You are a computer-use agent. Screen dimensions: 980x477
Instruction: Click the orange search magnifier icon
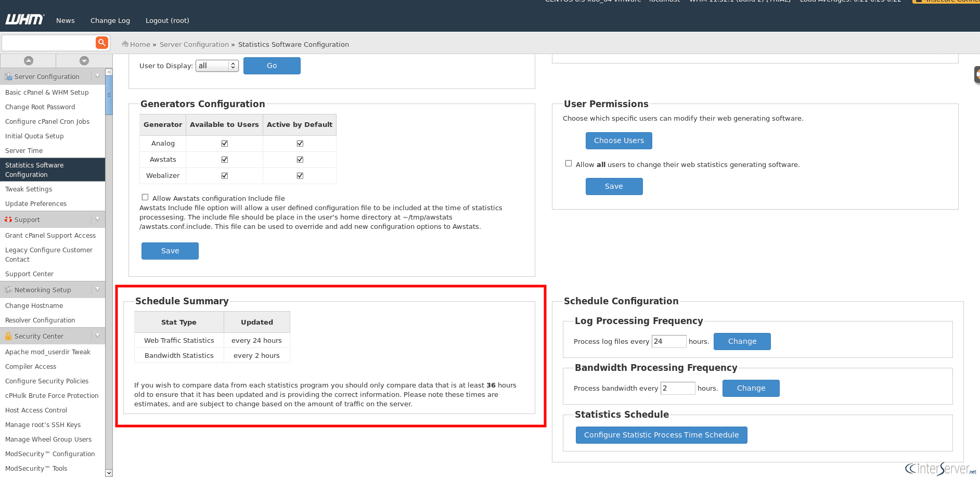tap(102, 43)
